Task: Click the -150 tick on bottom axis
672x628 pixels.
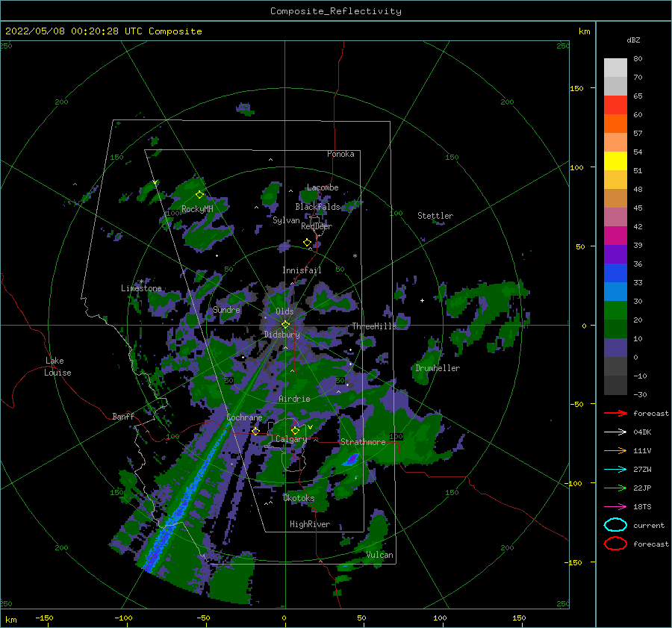Action: (x=44, y=618)
